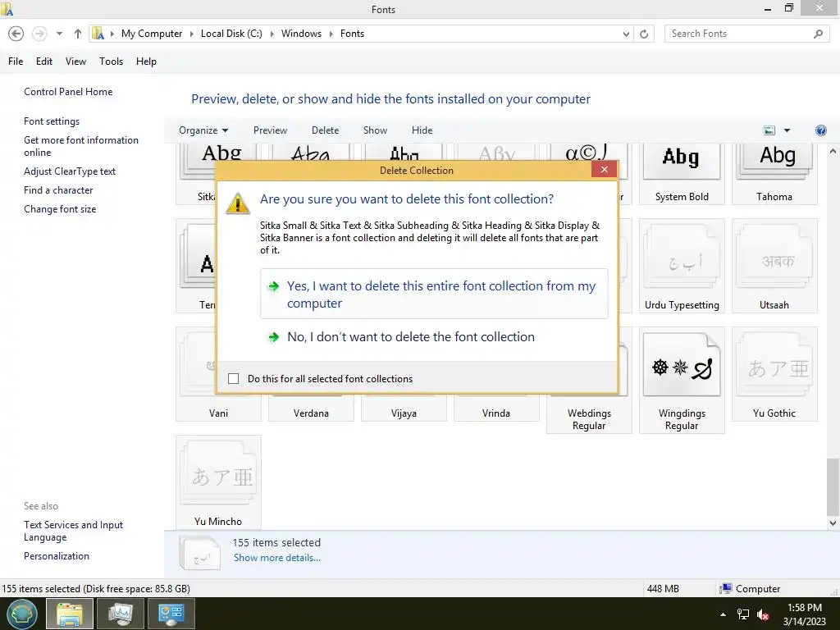Click Show more details link
This screenshot has height=630, width=840.
tap(277, 558)
